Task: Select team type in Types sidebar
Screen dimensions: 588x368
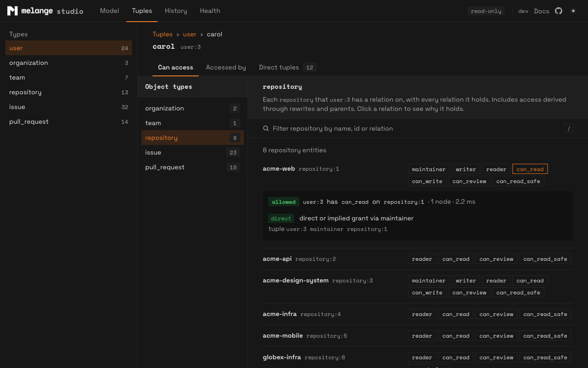Action: pos(68,77)
